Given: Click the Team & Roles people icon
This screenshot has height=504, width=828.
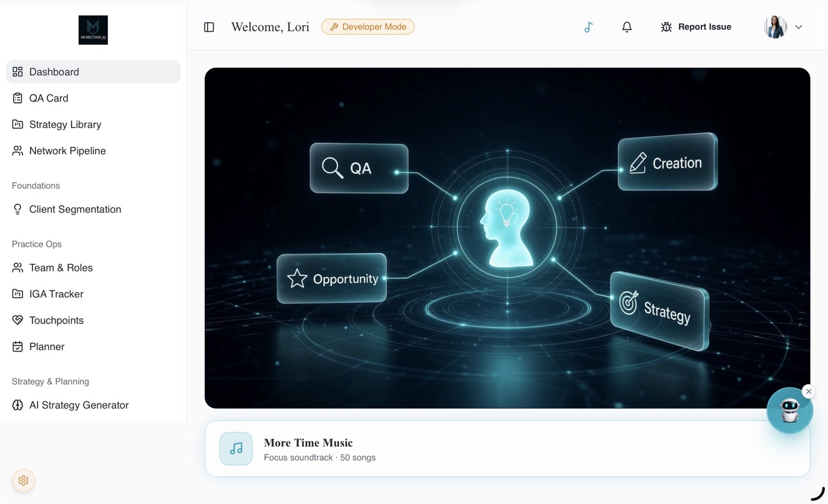Looking at the screenshot, I should click(x=18, y=268).
